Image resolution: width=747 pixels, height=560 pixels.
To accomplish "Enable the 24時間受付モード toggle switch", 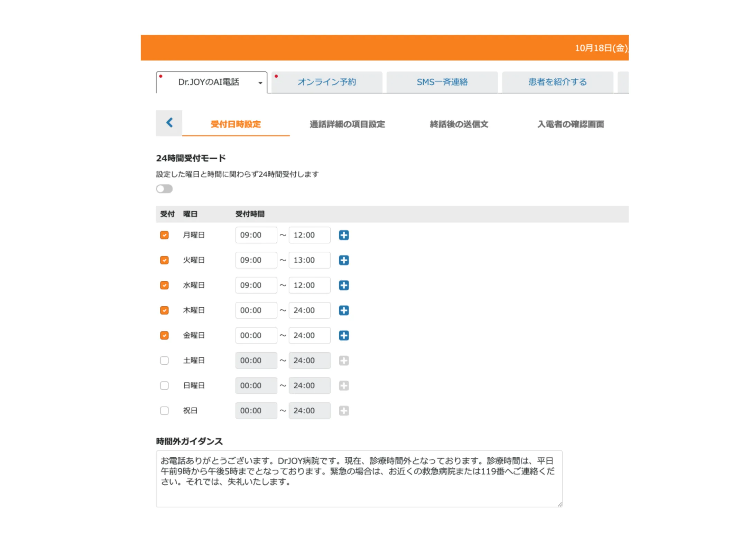I will coord(164,189).
